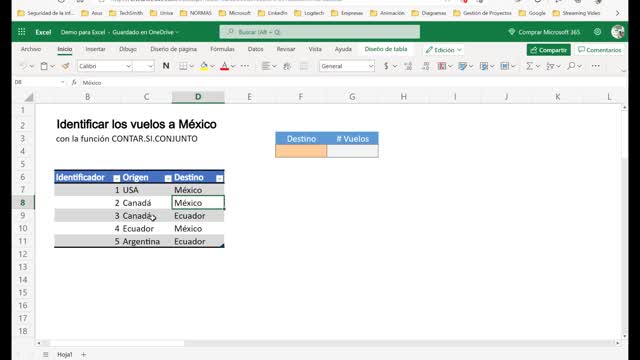The height and width of the screenshot is (360, 640).
Task: Click the fx insert function icon
Action: coord(74,82)
